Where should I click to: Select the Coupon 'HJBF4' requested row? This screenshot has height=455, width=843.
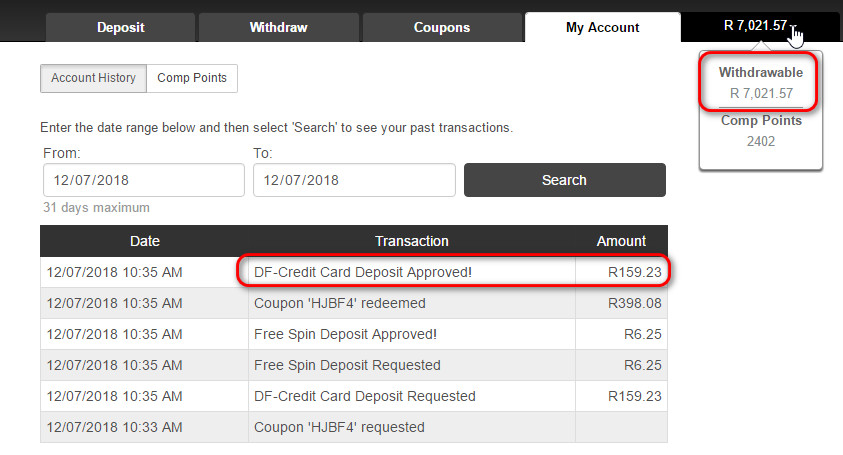[x=354, y=427]
